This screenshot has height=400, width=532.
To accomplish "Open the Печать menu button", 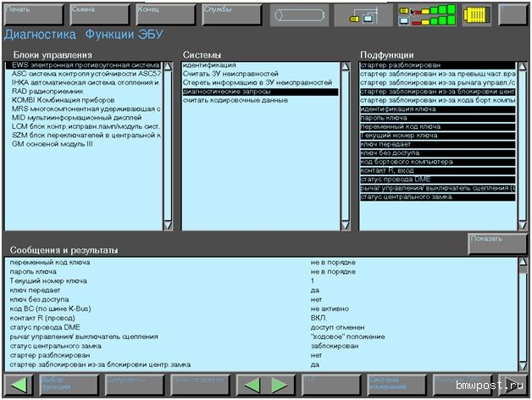I will tap(31, 13).
